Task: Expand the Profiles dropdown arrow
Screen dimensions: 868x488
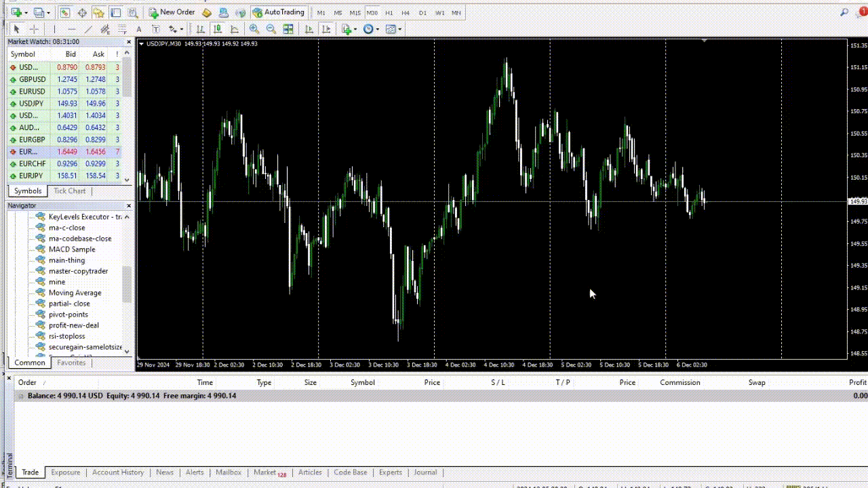Action: click(49, 12)
